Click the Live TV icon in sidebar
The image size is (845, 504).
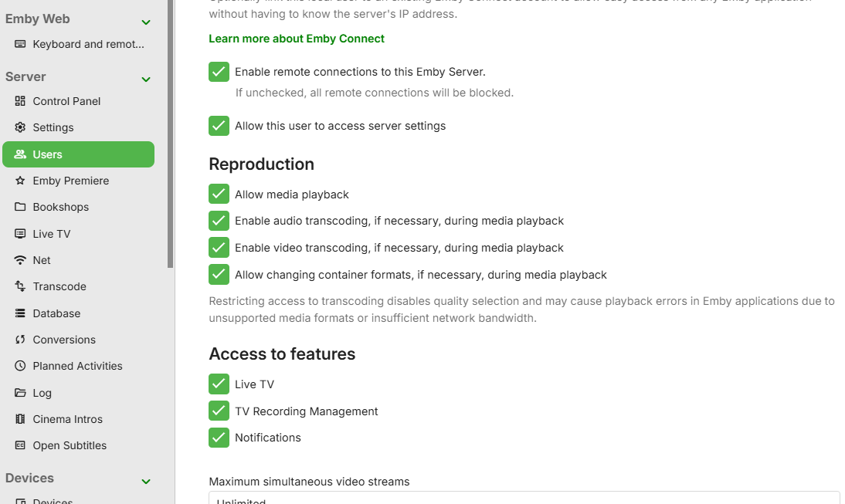20,234
